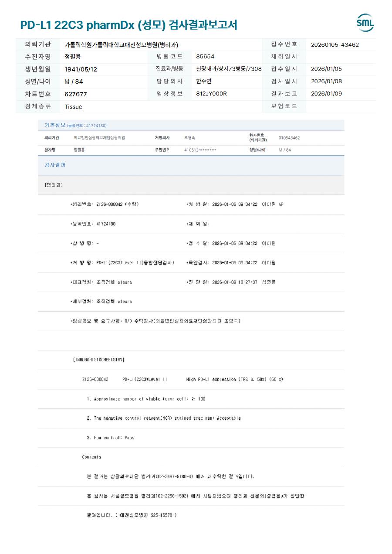Click the Comments heading
This screenshot has height=554, width=392.
coord(91,457)
